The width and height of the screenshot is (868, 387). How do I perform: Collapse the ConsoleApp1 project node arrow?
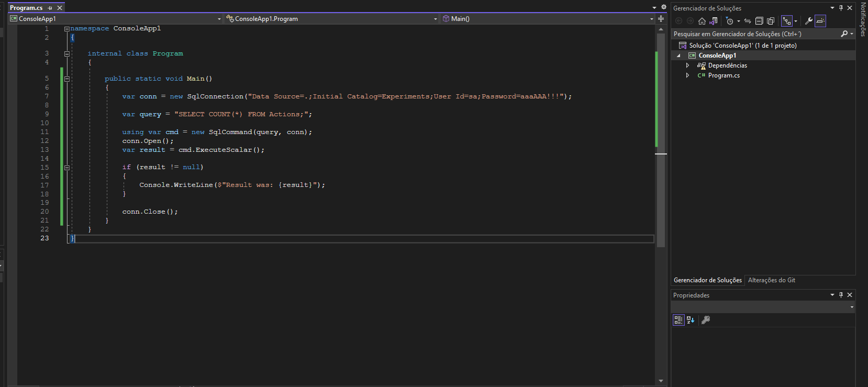(x=679, y=56)
